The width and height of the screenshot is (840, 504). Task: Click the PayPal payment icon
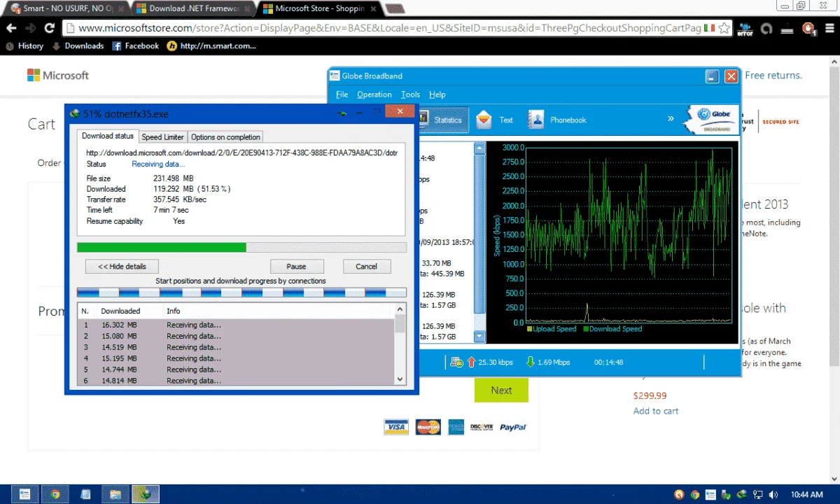point(513,427)
